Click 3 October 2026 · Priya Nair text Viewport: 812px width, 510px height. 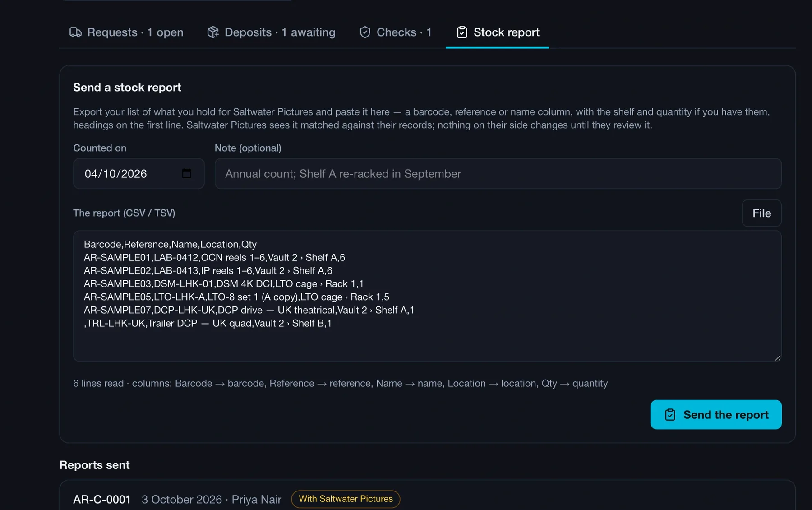pyautogui.click(x=212, y=499)
